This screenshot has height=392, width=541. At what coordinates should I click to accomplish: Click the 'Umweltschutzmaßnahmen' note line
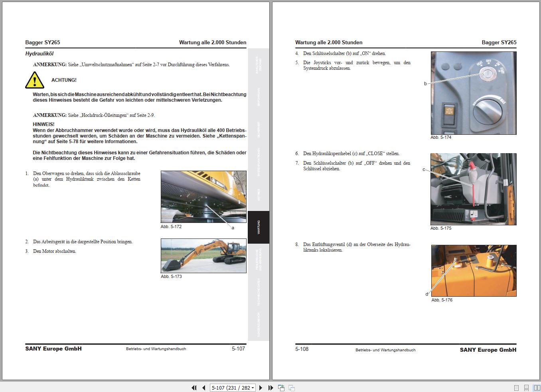(x=132, y=65)
